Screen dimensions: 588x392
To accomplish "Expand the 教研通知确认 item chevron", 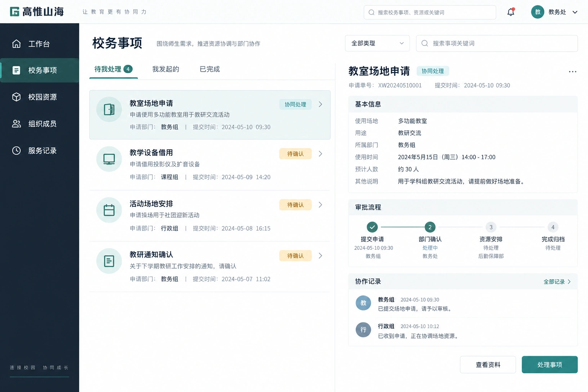I will click(320, 256).
